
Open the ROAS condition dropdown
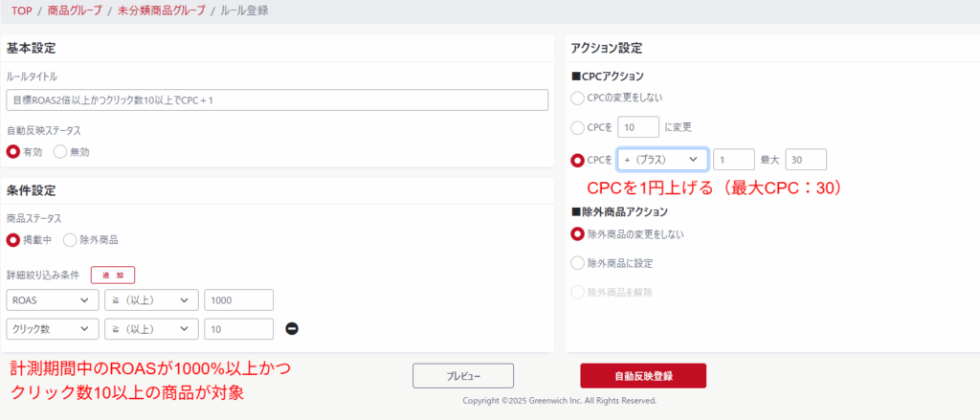point(52,300)
